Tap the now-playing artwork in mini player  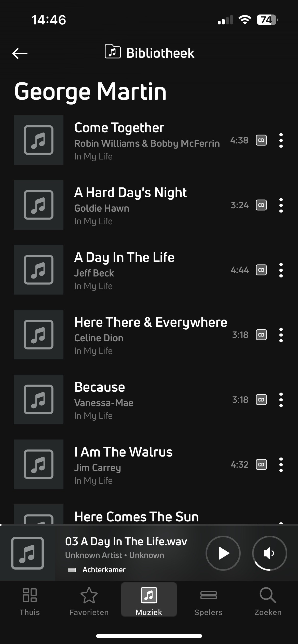click(x=28, y=553)
